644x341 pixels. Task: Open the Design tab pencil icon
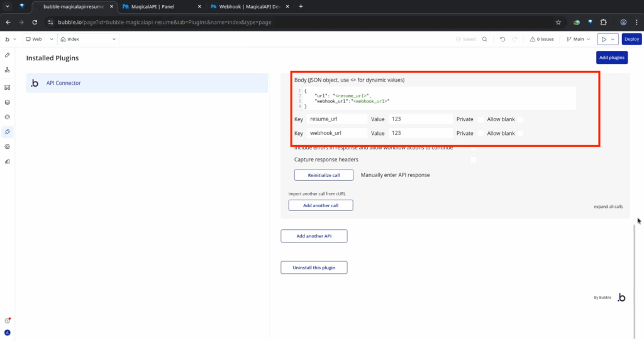point(8,55)
